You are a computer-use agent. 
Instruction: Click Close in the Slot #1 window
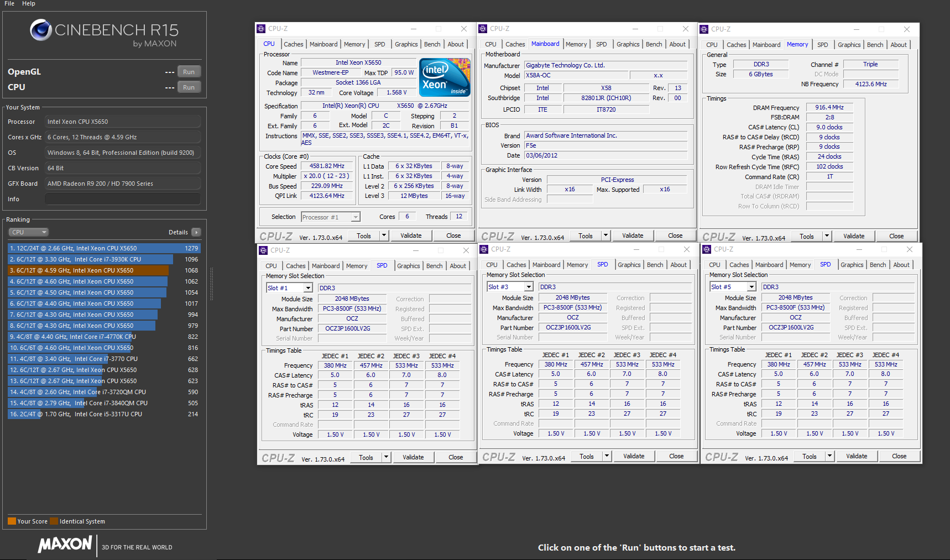(x=456, y=457)
